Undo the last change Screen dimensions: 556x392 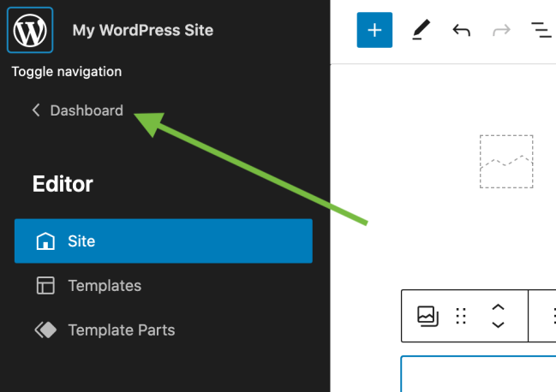462,31
